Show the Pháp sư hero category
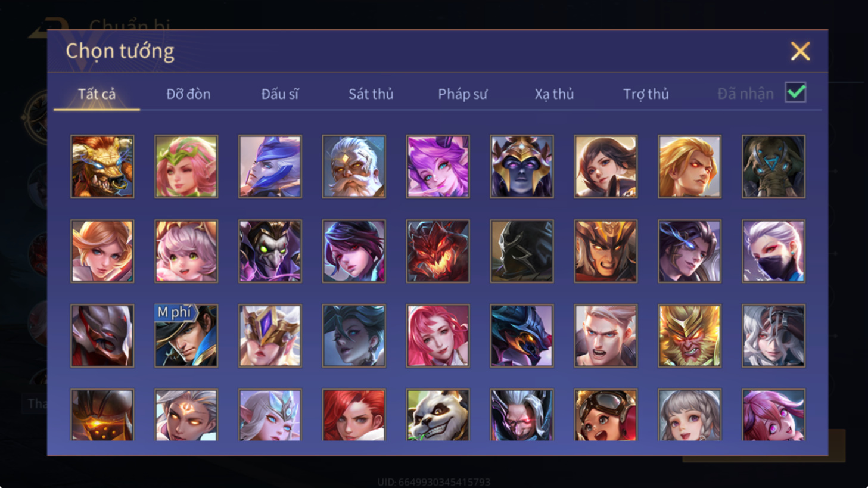 pos(462,94)
